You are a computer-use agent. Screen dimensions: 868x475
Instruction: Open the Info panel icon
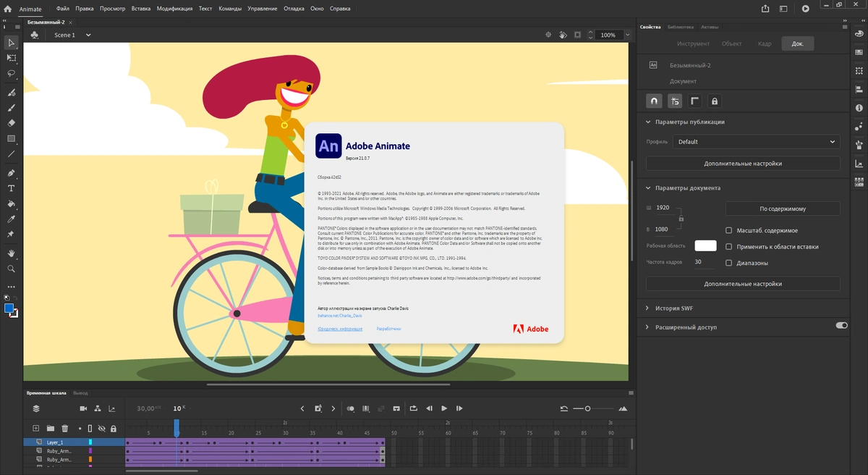pyautogui.click(x=859, y=108)
